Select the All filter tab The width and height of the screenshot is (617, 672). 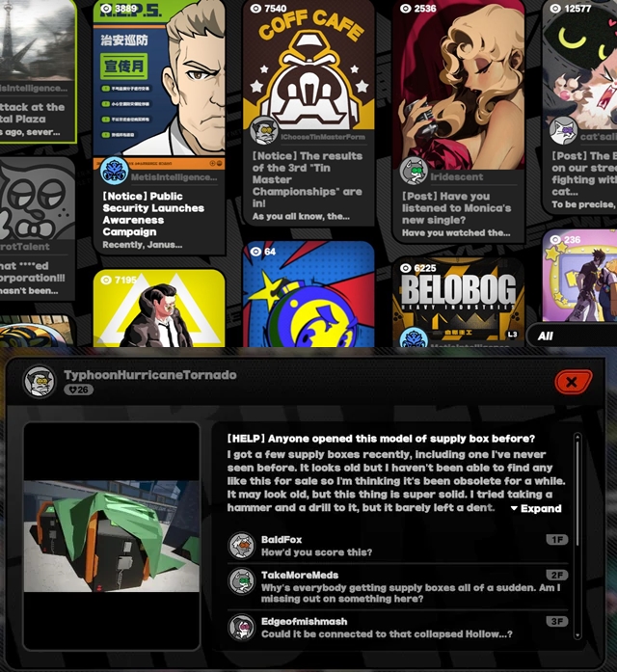(x=572, y=336)
